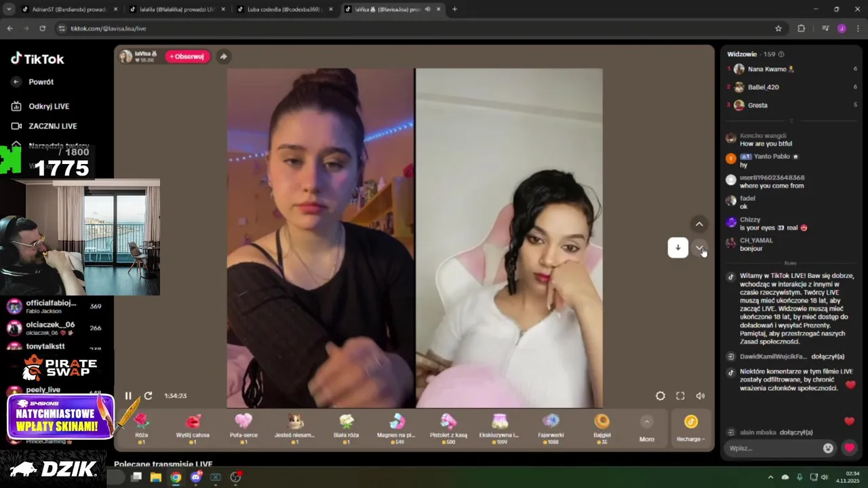Go to next LIVE with down chevron
The width and height of the screenshot is (868, 488).
pyautogui.click(x=699, y=248)
